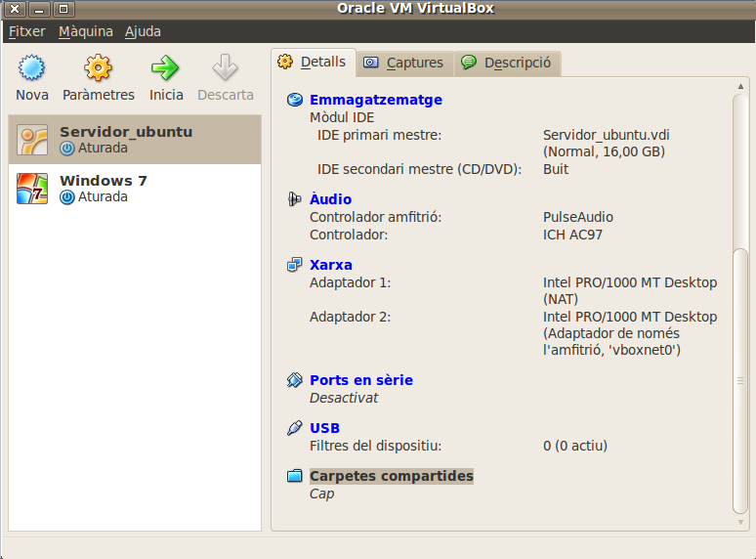Open the Màquina menu
This screenshot has width=756, height=559.
tap(86, 31)
